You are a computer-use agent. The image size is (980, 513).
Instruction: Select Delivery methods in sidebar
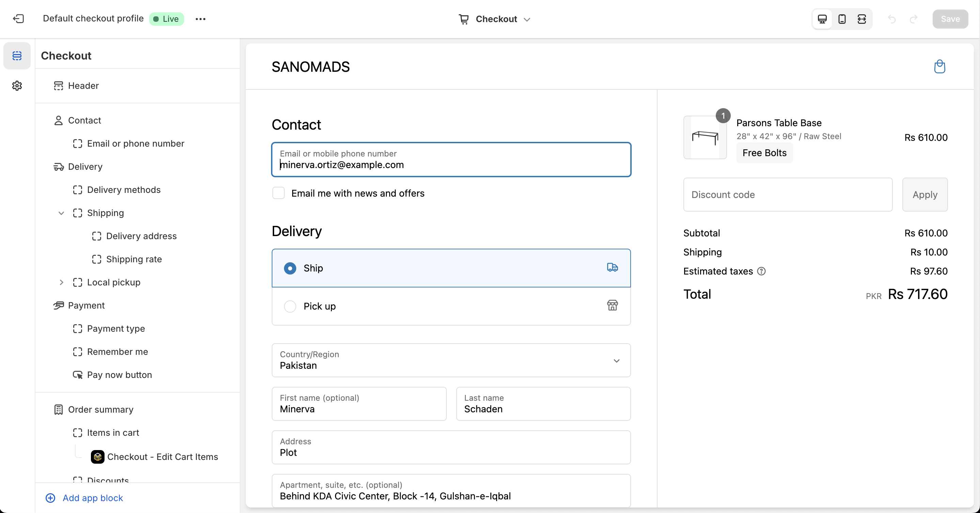pos(124,190)
